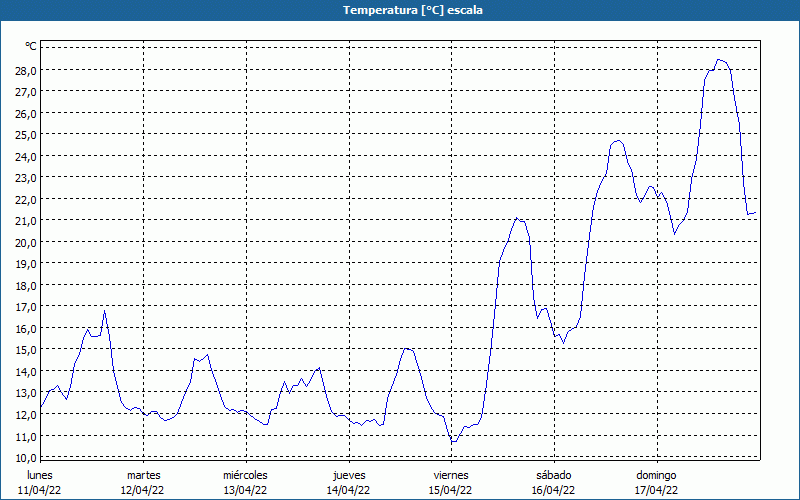800x500 pixels.
Task: Click the 'miércoles' day label
Action: (245, 475)
